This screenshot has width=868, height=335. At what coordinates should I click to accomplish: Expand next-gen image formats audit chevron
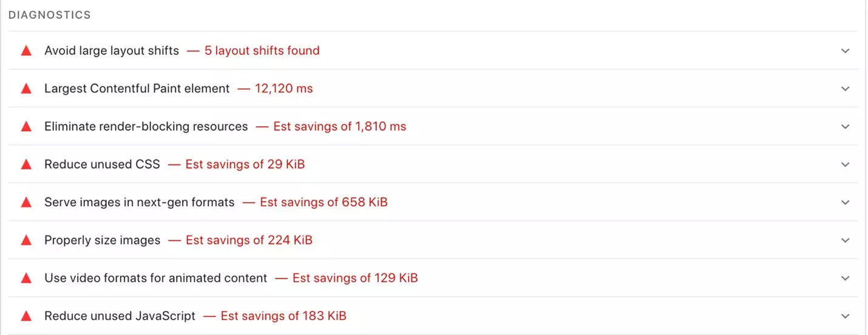tap(846, 203)
